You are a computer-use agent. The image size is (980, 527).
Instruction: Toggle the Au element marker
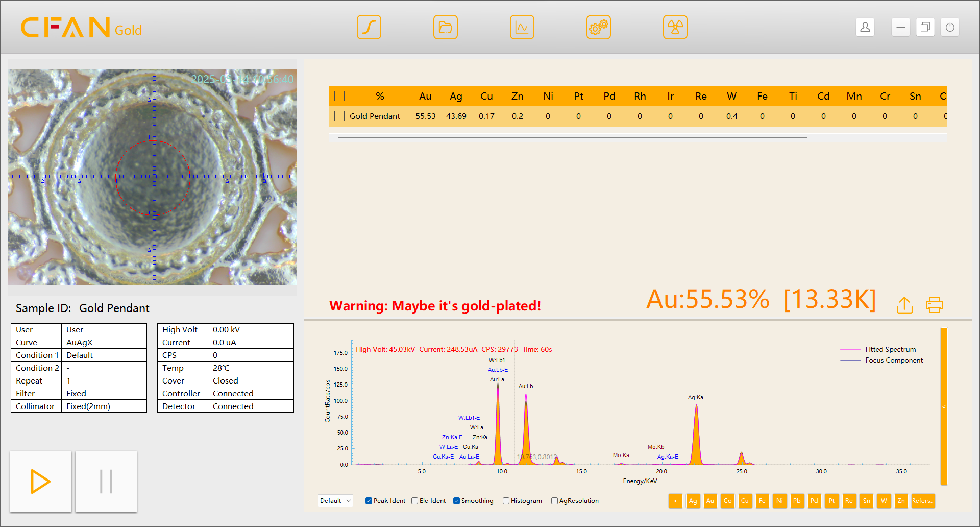[710, 501]
